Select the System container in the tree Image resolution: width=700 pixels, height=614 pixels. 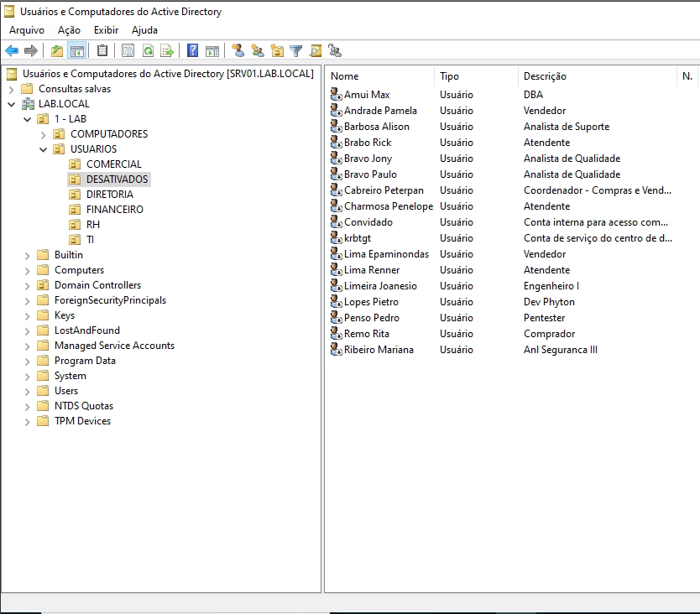click(x=71, y=376)
